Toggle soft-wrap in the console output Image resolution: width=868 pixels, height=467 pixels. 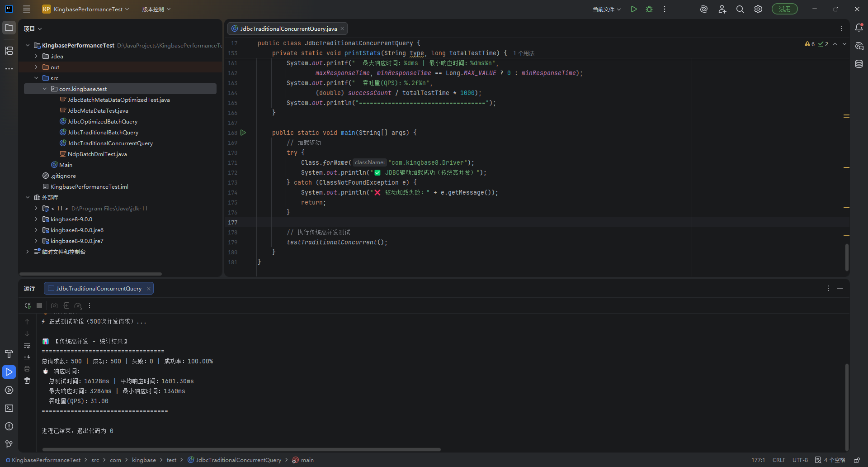tap(27, 345)
